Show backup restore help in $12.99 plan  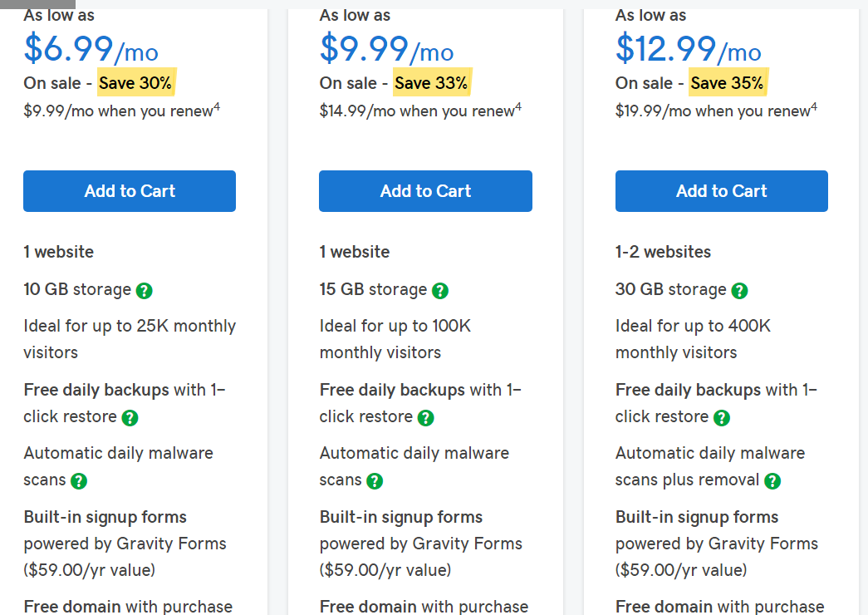click(x=722, y=418)
